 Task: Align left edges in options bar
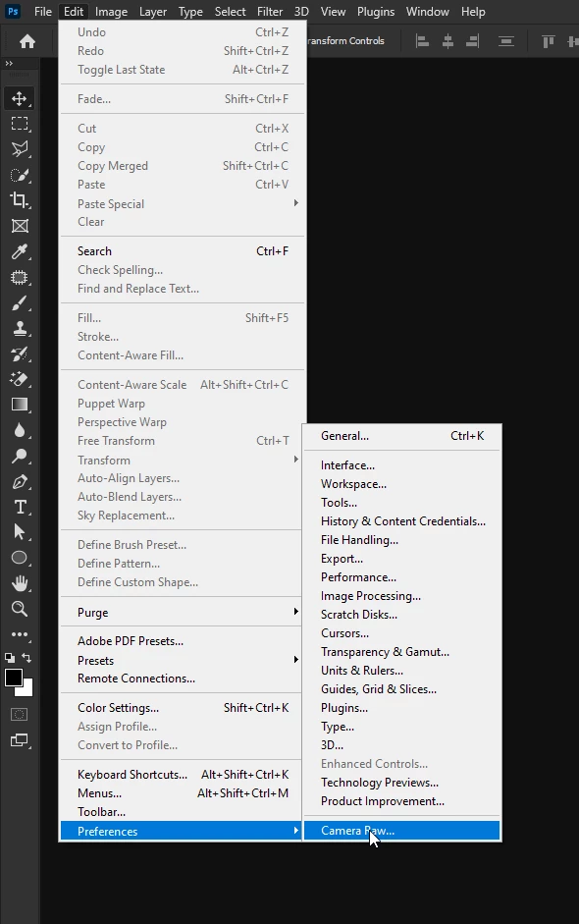click(x=422, y=41)
